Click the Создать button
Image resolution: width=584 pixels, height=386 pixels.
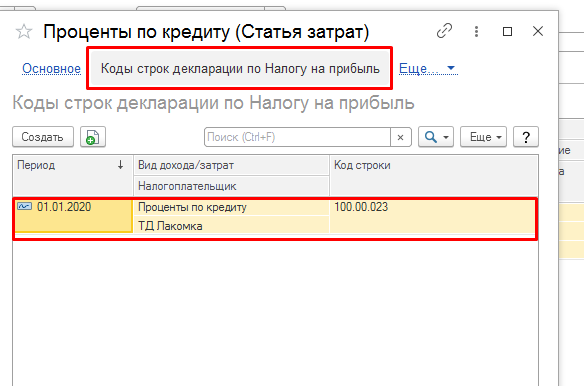(x=43, y=137)
